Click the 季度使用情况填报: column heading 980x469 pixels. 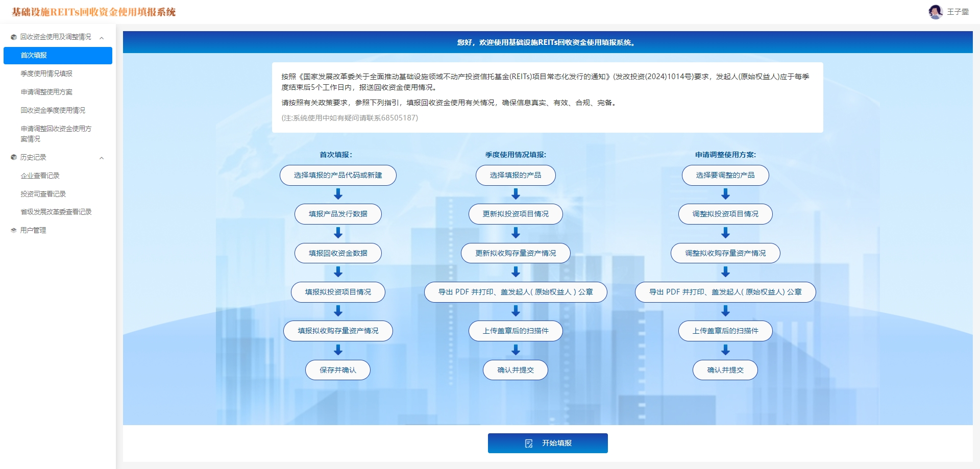516,155
